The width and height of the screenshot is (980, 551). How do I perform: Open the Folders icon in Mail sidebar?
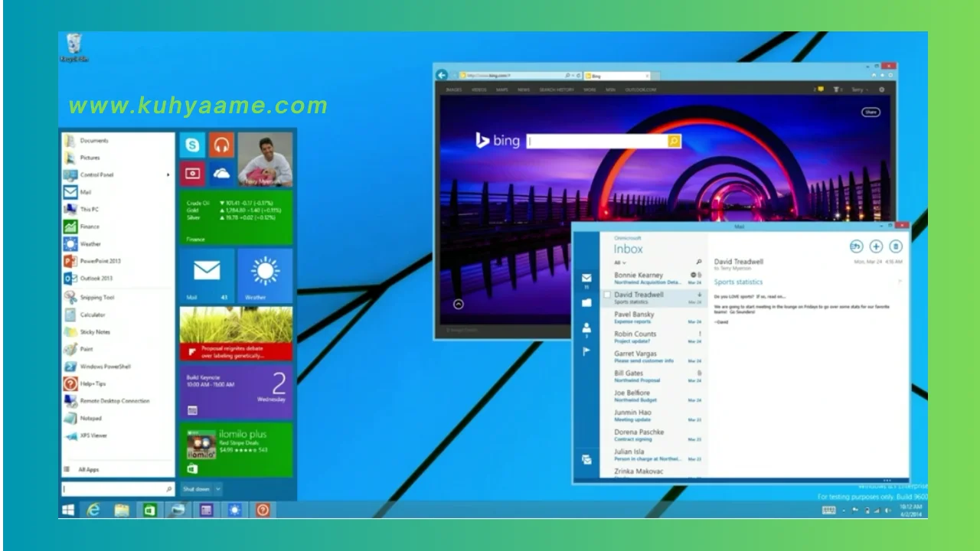(586, 303)
